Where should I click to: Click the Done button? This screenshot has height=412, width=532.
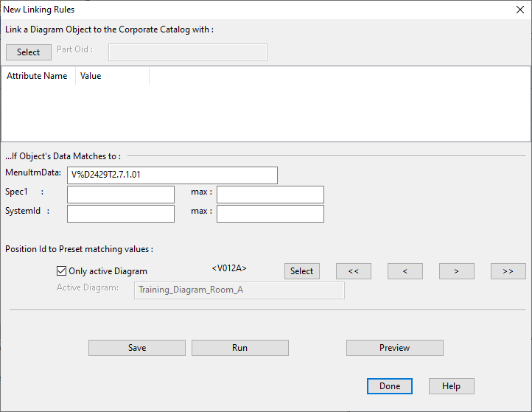coord(390,386)
